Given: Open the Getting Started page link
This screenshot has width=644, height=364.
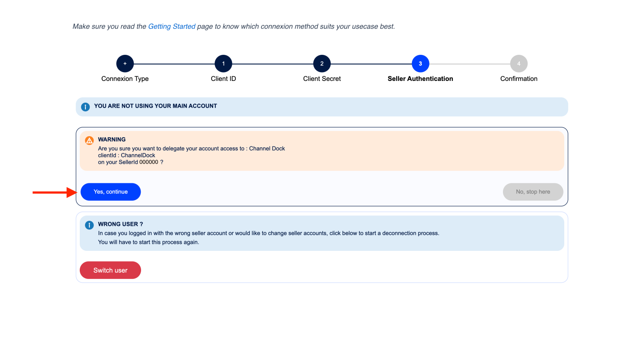Looking at the screenshot, I should (x=172, y=26).
